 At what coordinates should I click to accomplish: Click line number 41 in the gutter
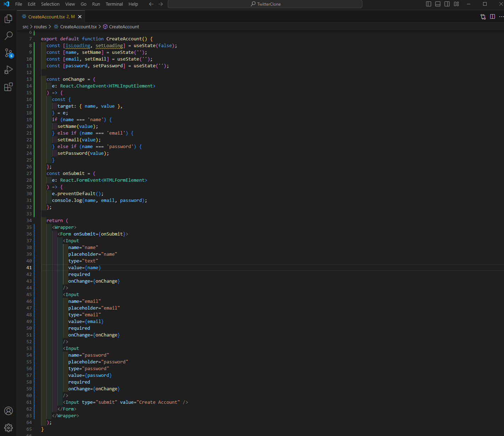click(29, 268)
